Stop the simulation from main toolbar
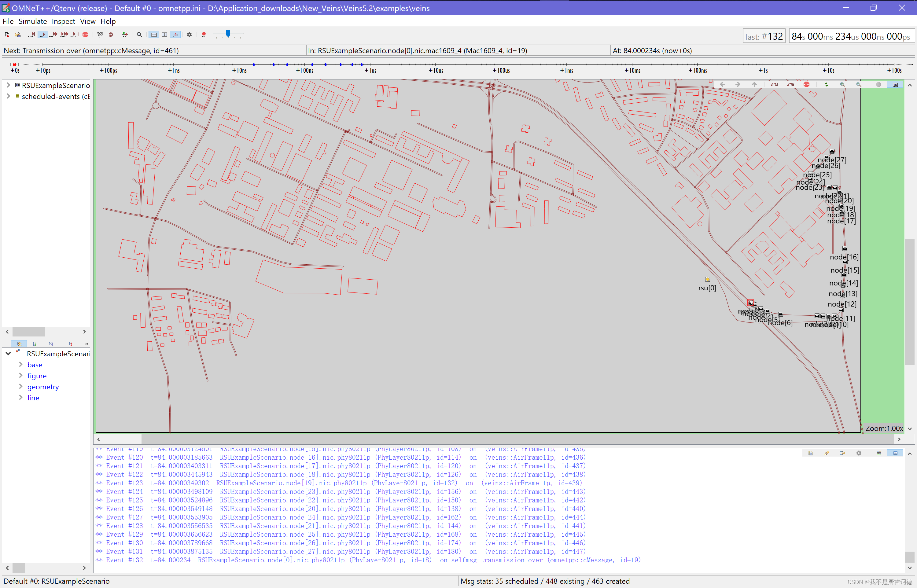 click(86, 35)
